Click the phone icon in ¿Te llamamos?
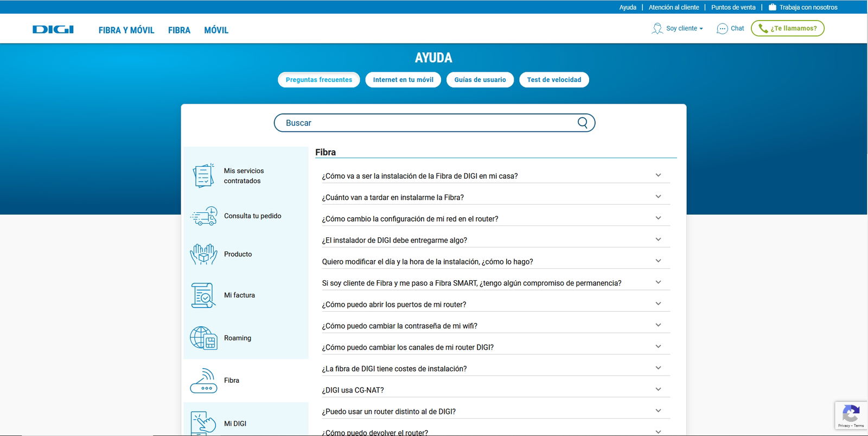Image resolution: width=868 pixels, height=436 pixels. 763,28
